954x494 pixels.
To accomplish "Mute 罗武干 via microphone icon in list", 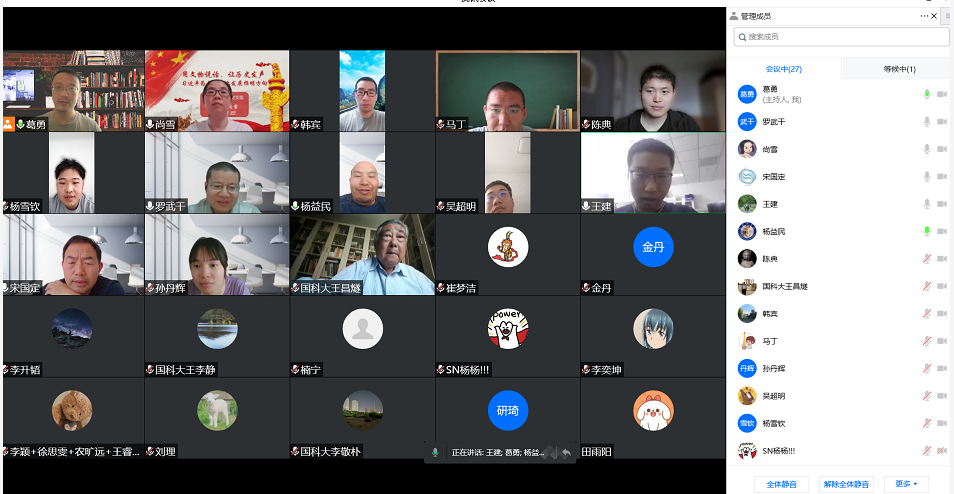I will click(927, 122).
